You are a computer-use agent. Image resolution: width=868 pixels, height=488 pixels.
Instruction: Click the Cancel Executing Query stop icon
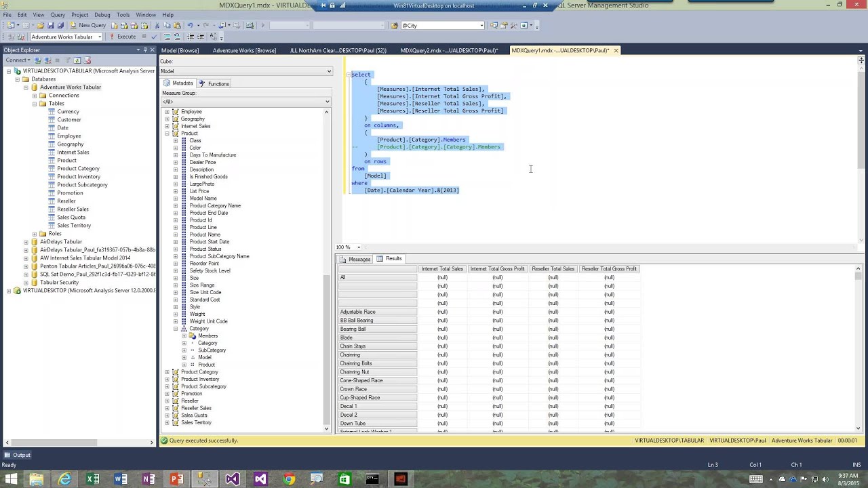pyautogui.click(x=144, y=37)
